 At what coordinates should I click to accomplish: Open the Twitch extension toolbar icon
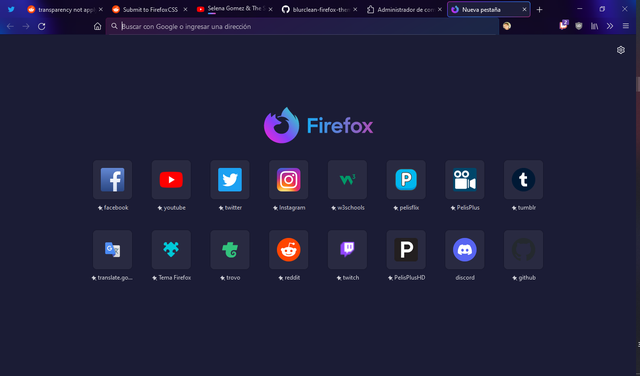(563, 25)
